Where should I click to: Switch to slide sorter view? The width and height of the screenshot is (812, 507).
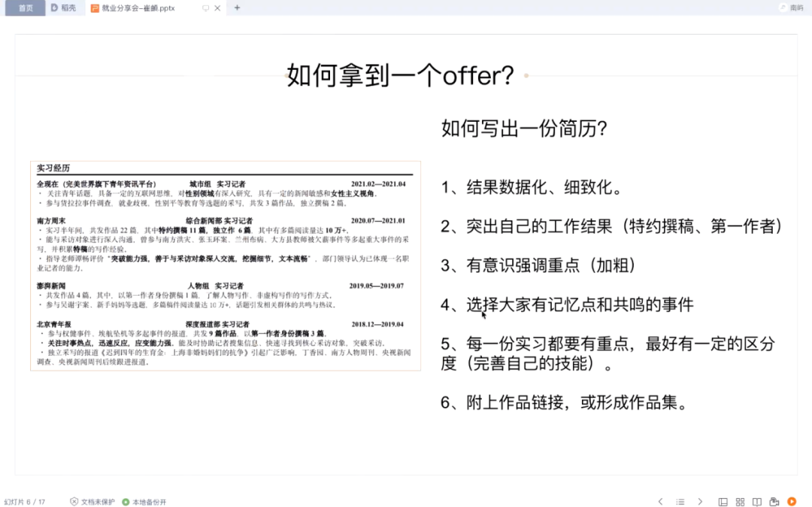point(740,502)
